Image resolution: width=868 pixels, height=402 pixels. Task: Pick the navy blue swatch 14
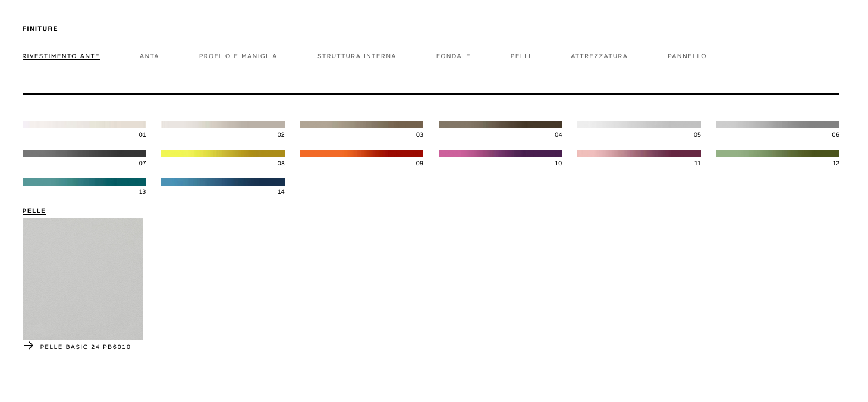[223, 182]
